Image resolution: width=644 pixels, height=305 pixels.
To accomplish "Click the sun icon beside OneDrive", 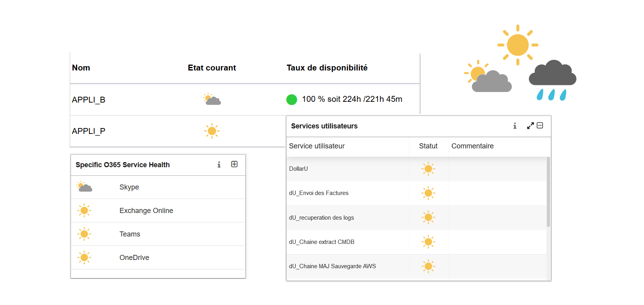I will (84, 258).
